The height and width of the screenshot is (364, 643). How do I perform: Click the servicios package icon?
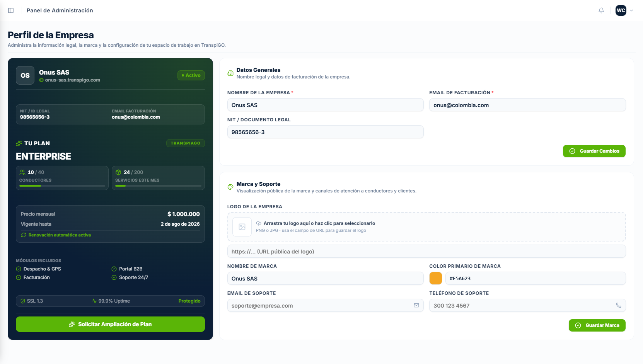(x=118, y=172)
